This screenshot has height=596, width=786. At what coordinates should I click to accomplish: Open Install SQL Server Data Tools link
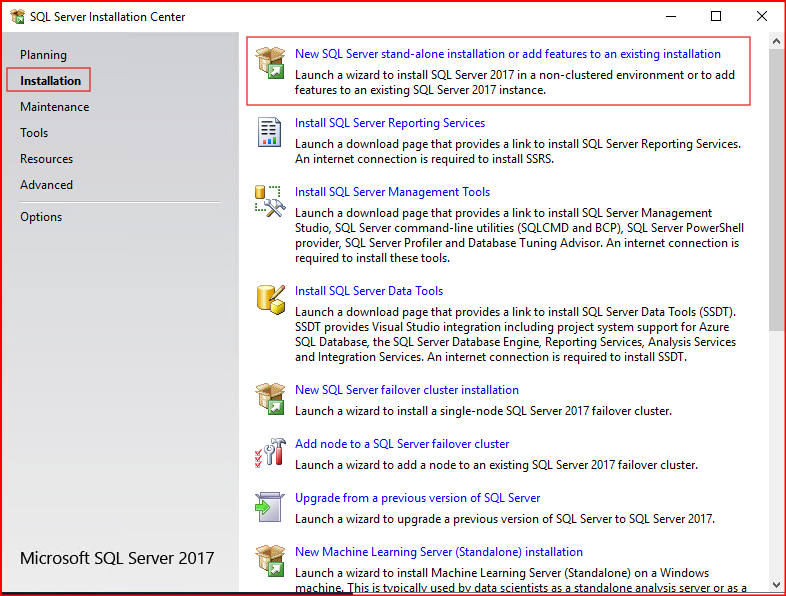[x=369, y=291]
